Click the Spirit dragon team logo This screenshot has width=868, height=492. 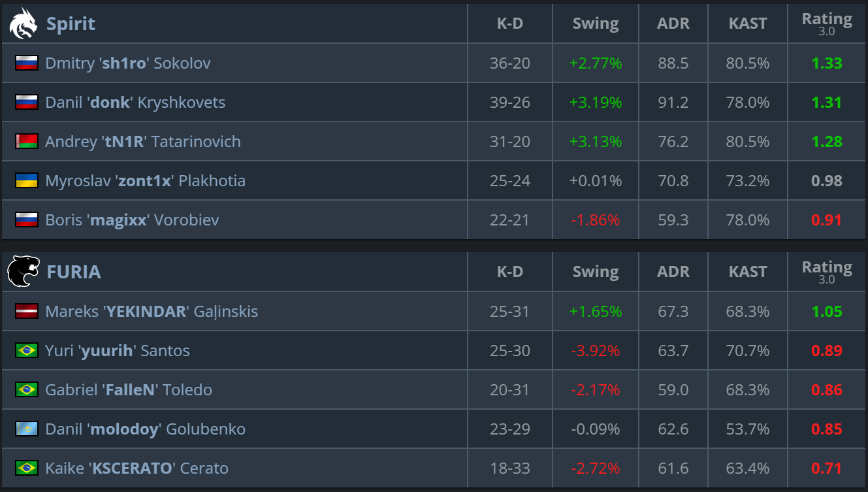[x=24, y=24]
